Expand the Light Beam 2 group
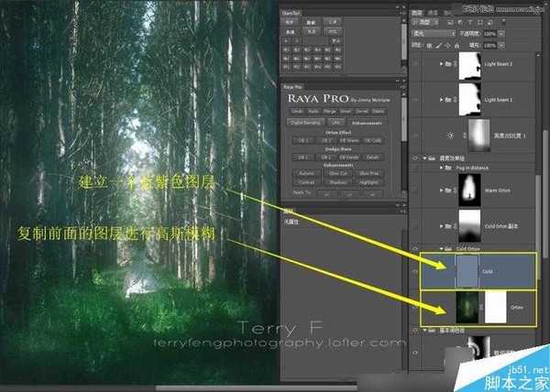 (x=441, y=64)
